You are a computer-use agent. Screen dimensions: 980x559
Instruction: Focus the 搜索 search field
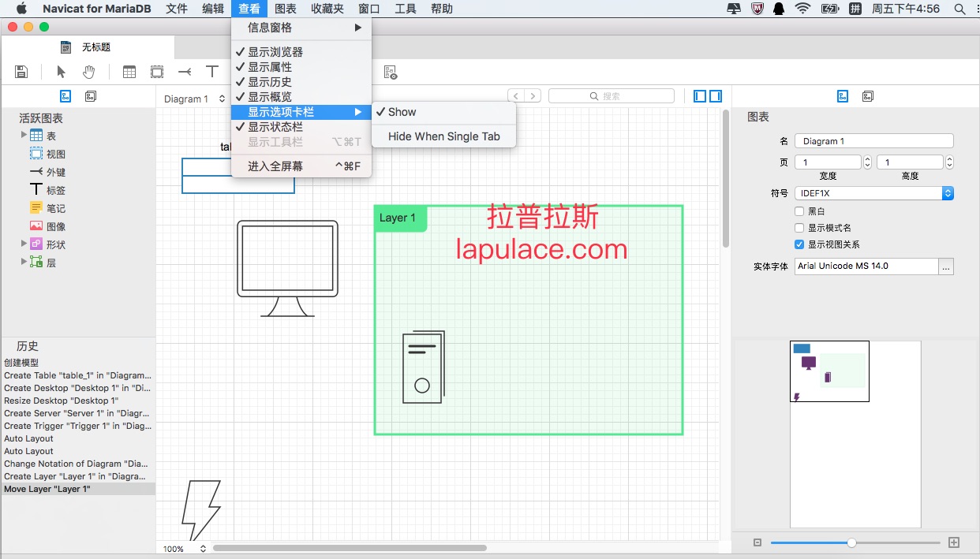click(612, 96)
